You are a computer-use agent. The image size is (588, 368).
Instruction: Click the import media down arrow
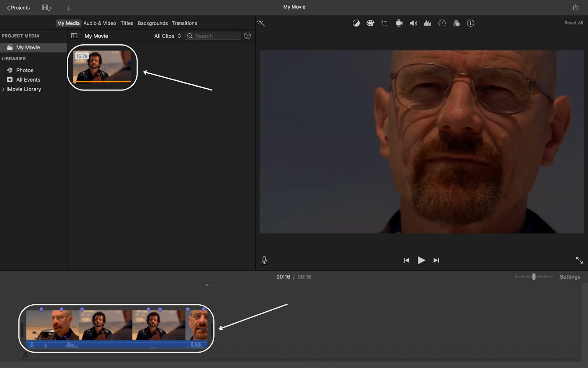pyautogui.click(x=69, y=8)
